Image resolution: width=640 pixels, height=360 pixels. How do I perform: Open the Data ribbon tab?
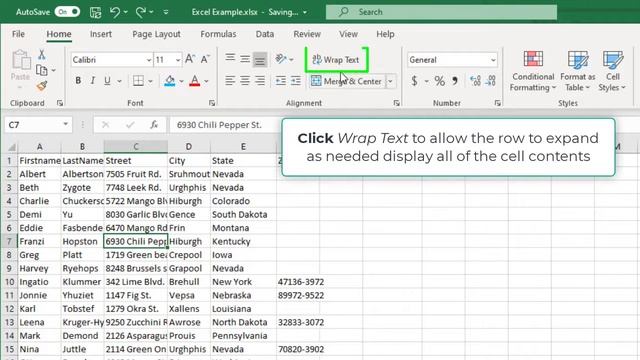265,34
